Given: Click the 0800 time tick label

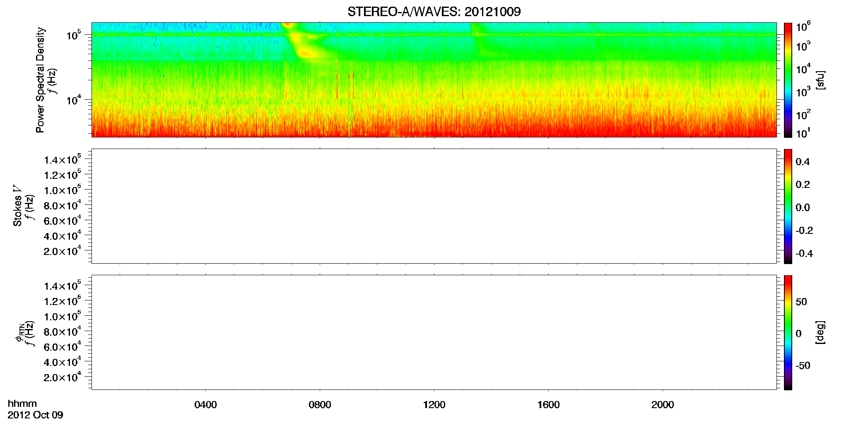Looking at the screenshot, I should pyautogui.click(x=320, y=405).
